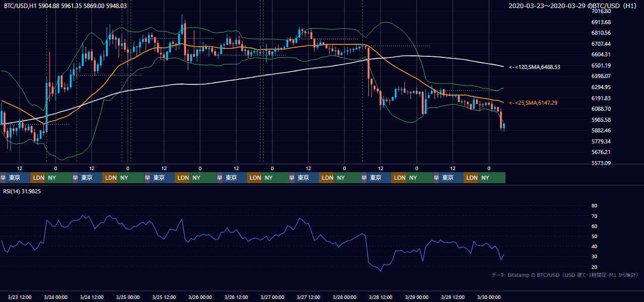Click the RSI scale value 20
The image size is (644, 302).
(x=594, y=267)
